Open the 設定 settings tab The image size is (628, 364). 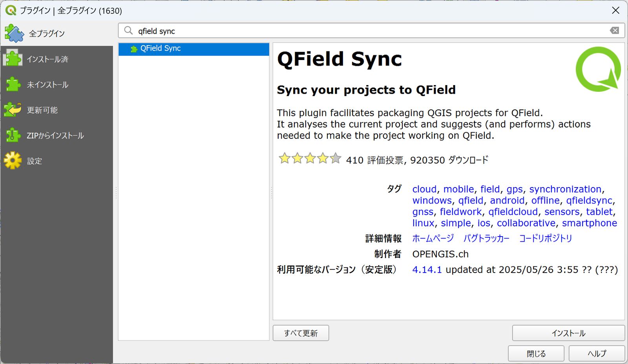click(x=57, y=161)
